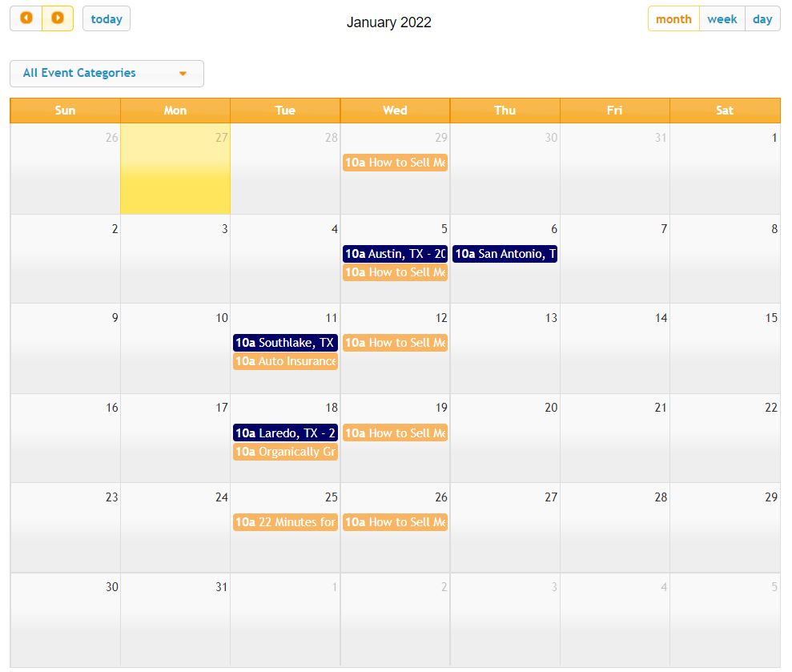Open the Laredo, TX event on January 18
Screen dimensions: 792x672
[x=285, y=433]
